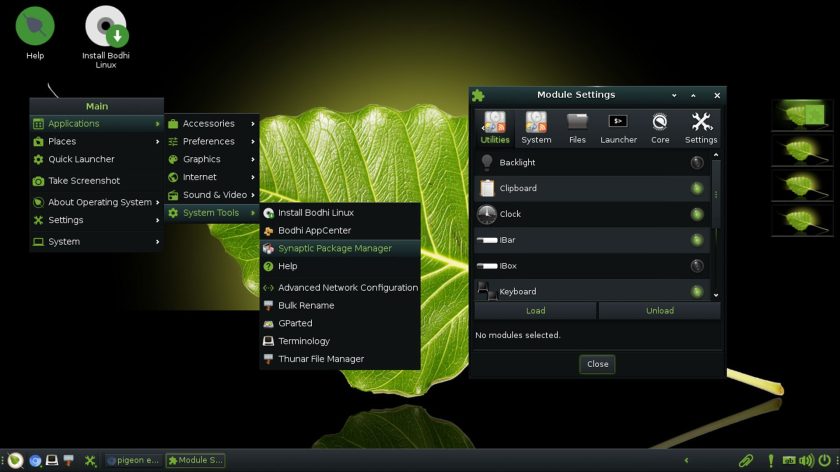Screen dimensions: 840x472
Task: Open Bodhi AppCenter
Action: coord(340,230)
